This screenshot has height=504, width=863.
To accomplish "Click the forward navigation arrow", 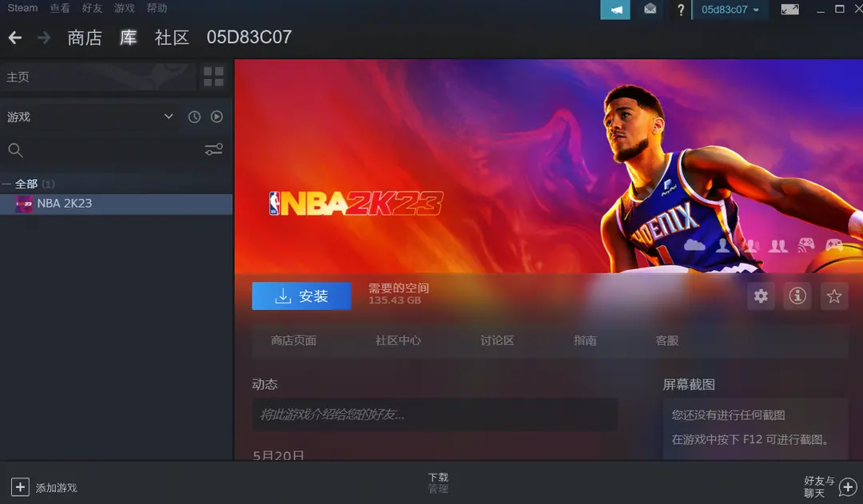I will [x=43, y=38].
